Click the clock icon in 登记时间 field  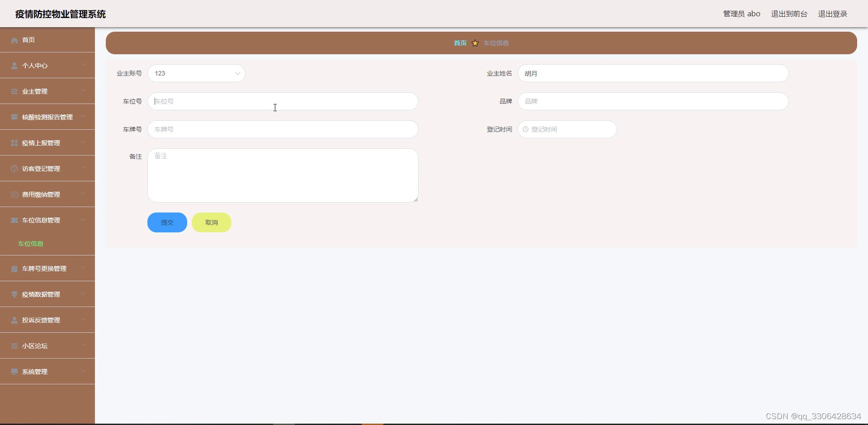coord(526,130)
